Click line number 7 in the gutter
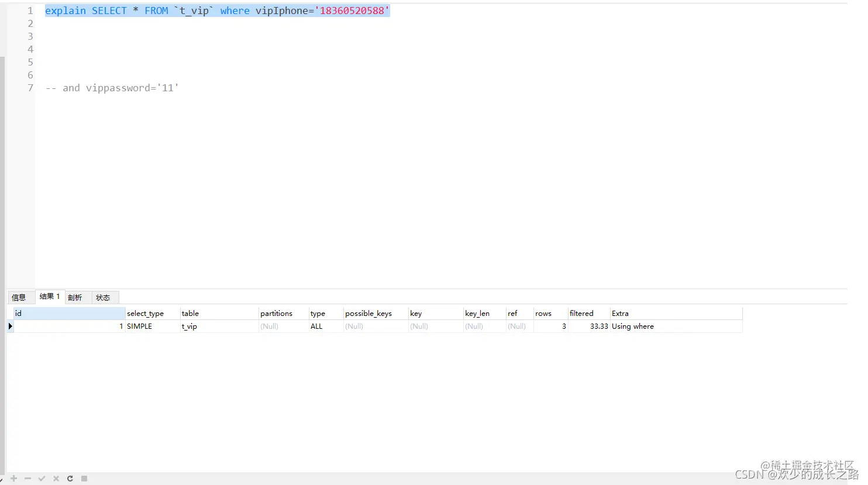The height and width of the screenshot is (485, 868). tap(30, 88)
